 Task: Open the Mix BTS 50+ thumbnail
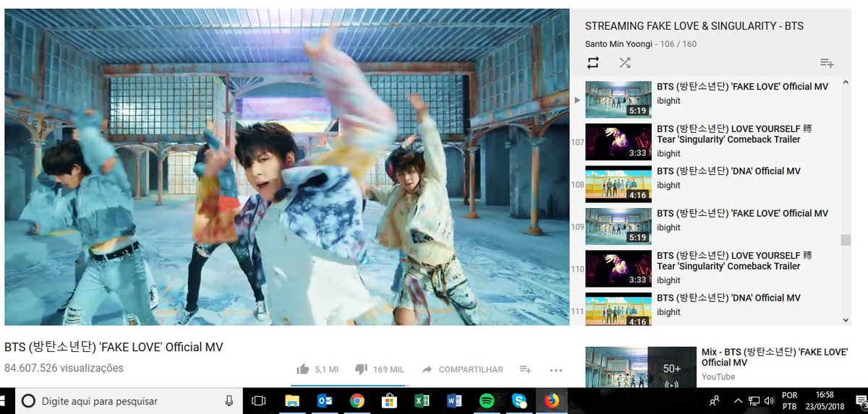pos(640,366)
